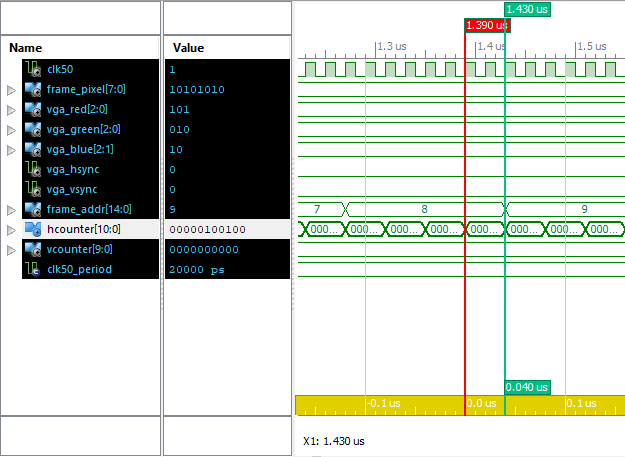The image size is (625, 457).
Task: Click the vcounter[9:0] bus icon
Action: coord(33,249)
